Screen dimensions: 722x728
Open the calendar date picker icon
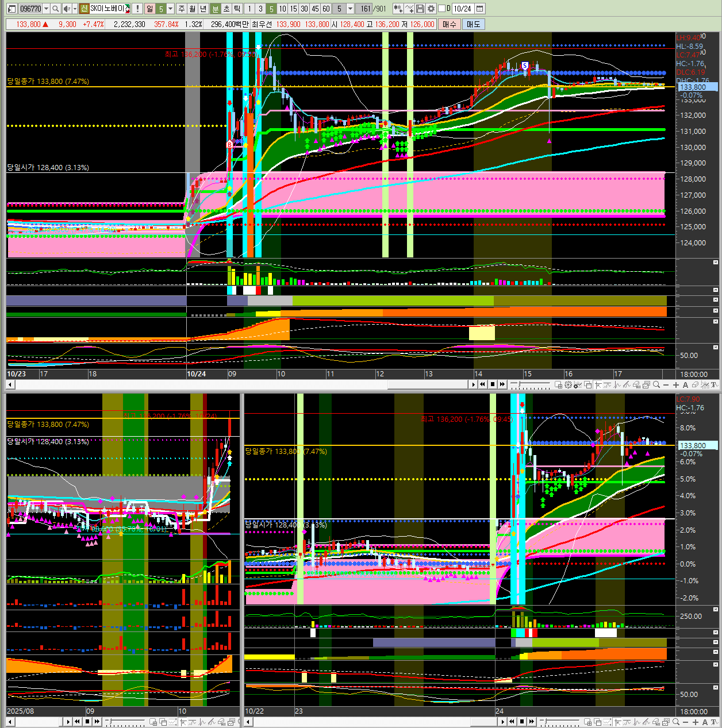[x=480, y=9]
